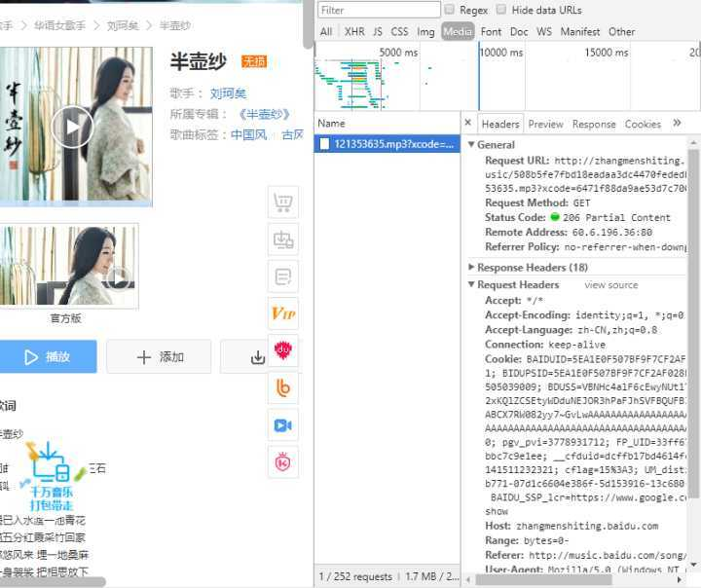Open the 古风 tag link
The image size is (701, 588).
292,134
